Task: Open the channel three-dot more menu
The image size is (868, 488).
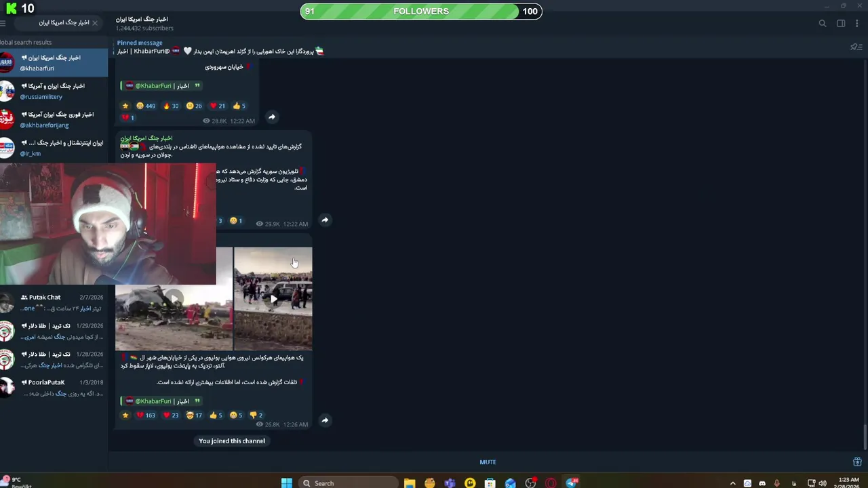Action: point(858,23)
